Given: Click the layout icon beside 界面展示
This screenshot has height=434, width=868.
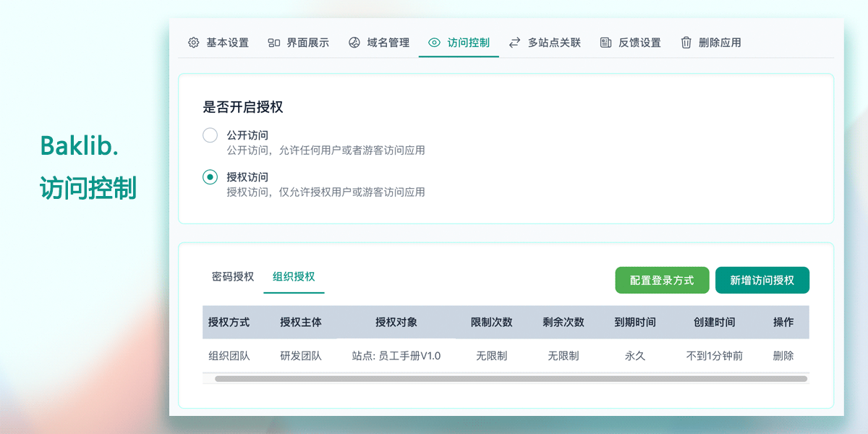Looking at the screenshot, I should tap(273, 43).
